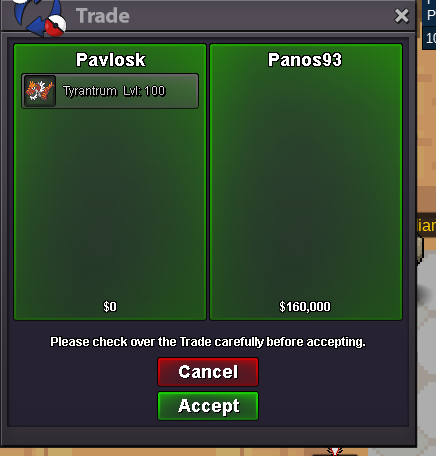Click the Trade window title bar

208,16
